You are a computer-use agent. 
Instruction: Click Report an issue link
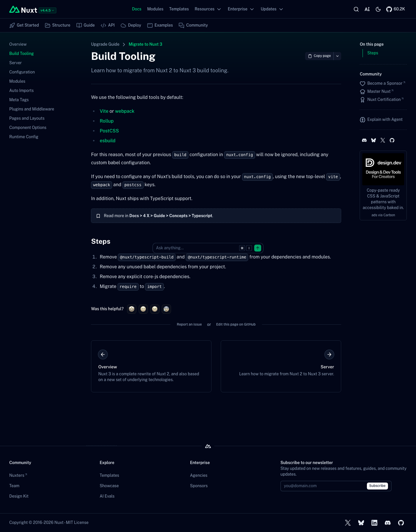[189, 324]
